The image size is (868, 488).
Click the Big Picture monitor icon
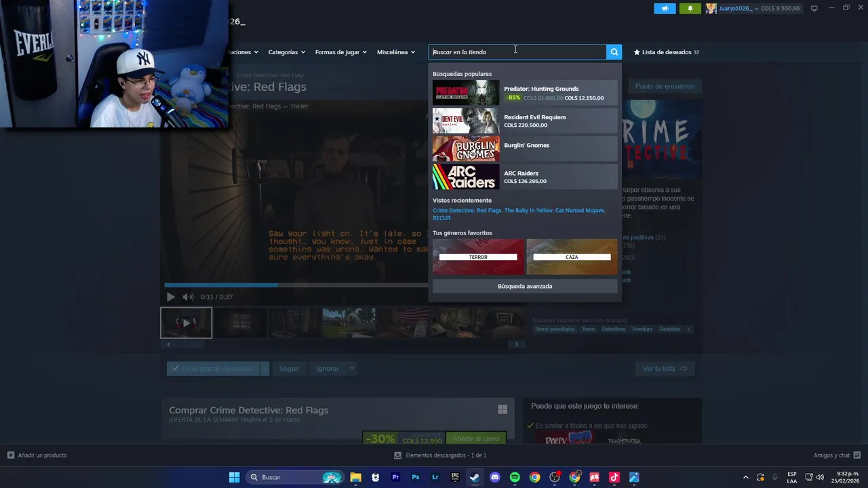(x=814, y=8)
